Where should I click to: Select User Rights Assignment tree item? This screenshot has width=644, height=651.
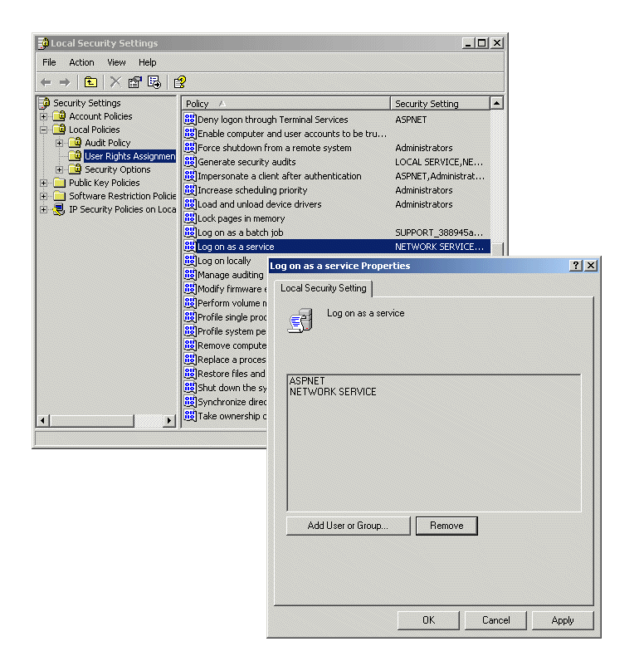coord(129,156)
